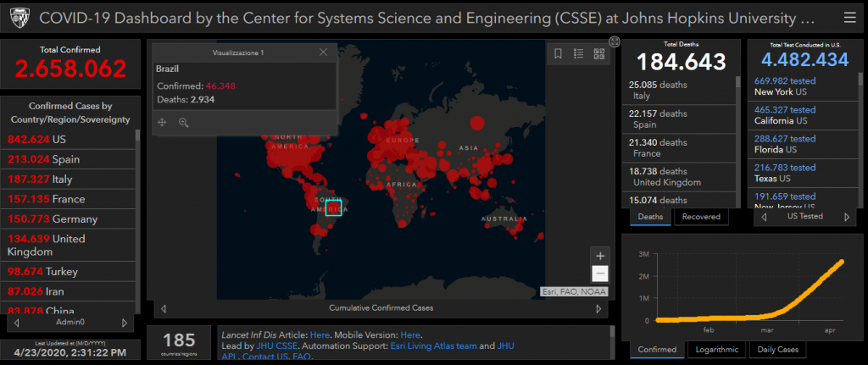Viewport: 868px width, 365px height.
Task: Click the 4.482.434 total tests figure
Action: [805, 59]
